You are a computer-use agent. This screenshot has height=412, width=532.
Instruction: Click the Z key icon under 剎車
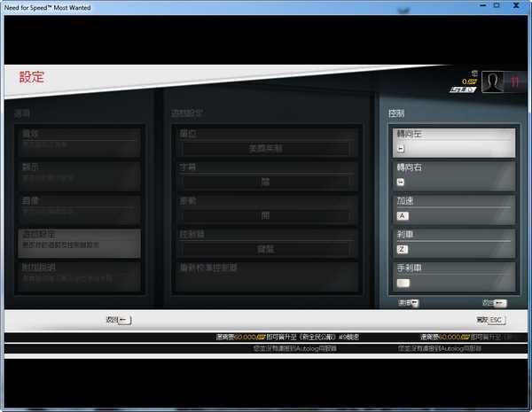[402, 249]
